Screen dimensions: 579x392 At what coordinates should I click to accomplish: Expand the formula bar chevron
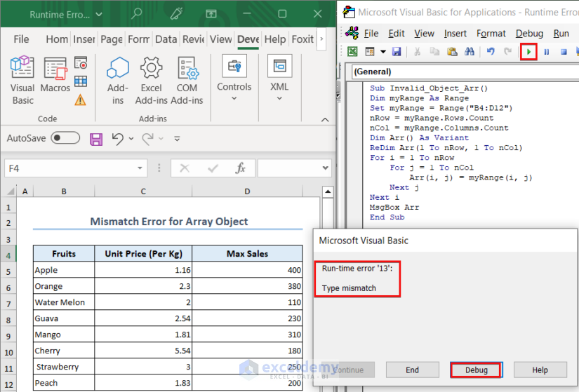[x=326, y=168]
